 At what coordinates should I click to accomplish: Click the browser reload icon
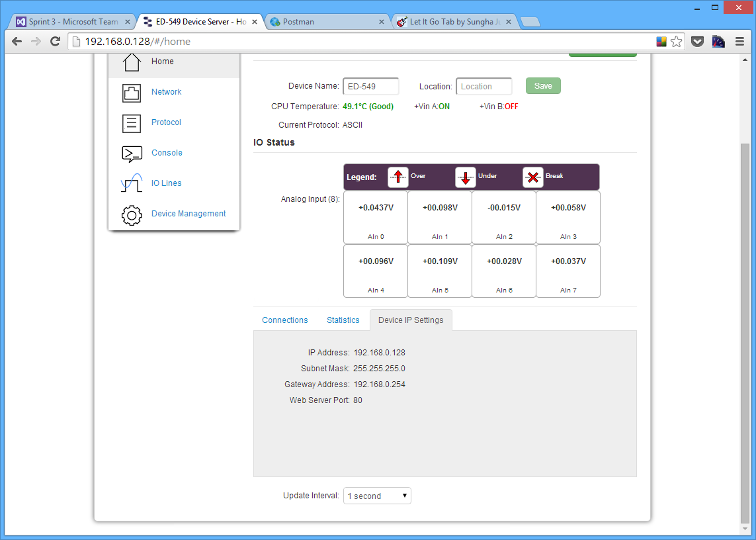tap(55, 41)
